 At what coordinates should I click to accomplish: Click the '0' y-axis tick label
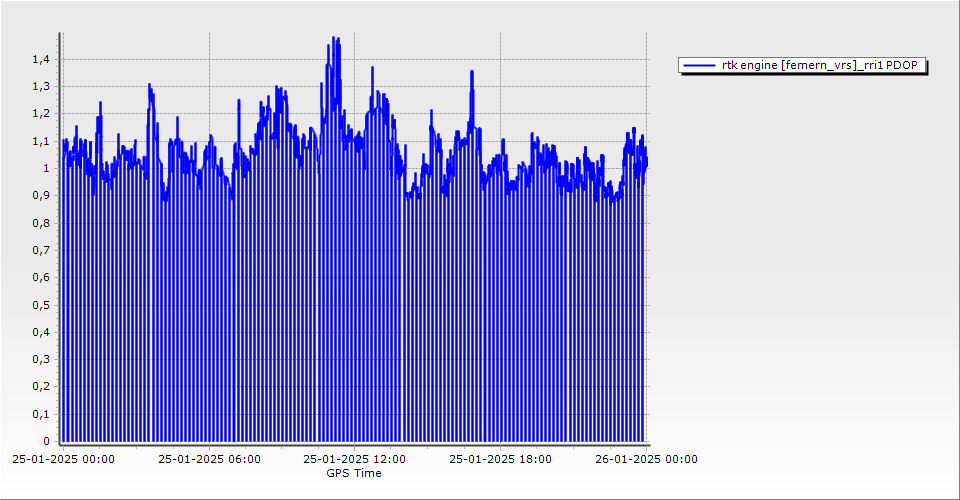tap(44, 441)
